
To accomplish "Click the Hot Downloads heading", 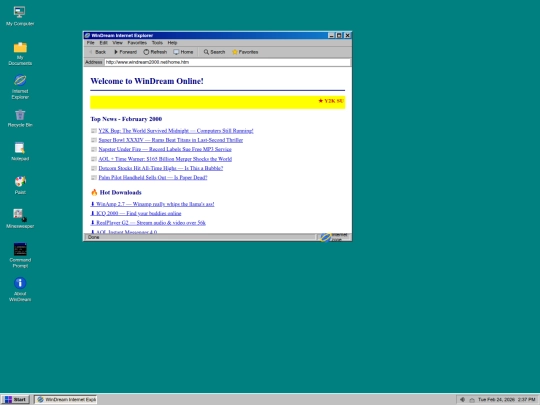I will tap(116, 193).
